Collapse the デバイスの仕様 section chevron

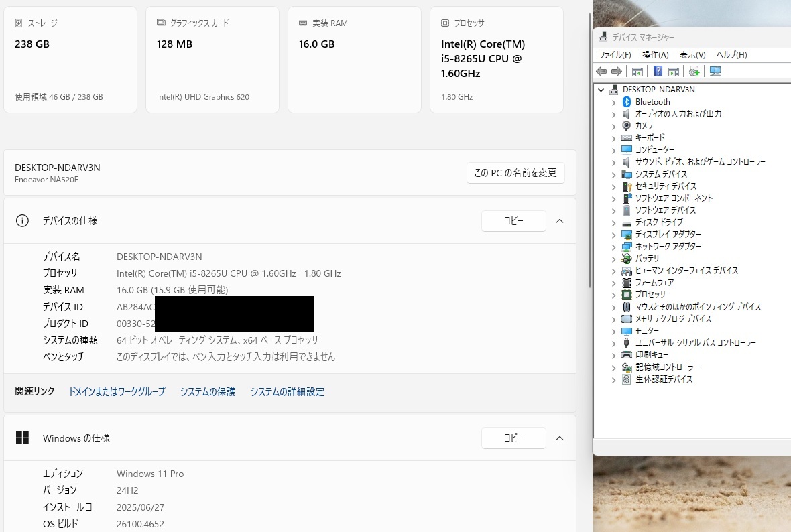coord(560,221)
